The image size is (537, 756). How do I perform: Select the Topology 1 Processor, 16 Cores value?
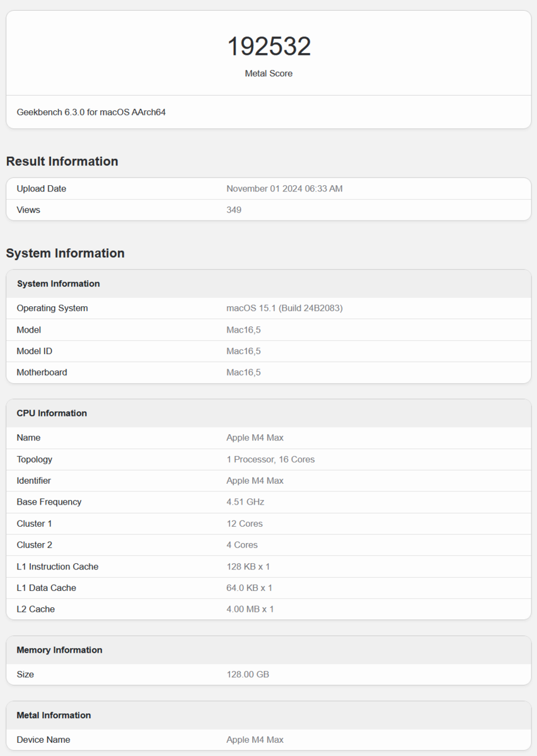coord(270,459)
